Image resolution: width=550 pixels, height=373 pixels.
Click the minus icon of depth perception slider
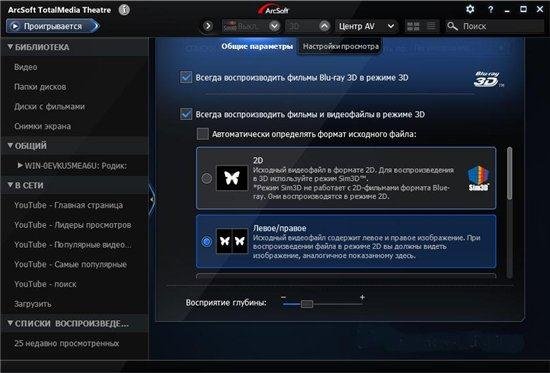point(283,298)
